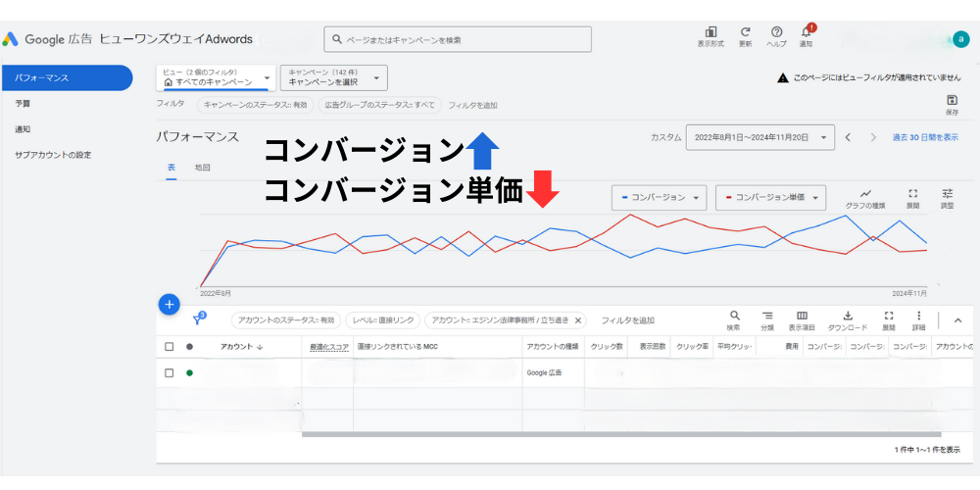Click フィルタを追加 above the performance chart
This screenshot has height=490, width=980.
coord(472,105)
